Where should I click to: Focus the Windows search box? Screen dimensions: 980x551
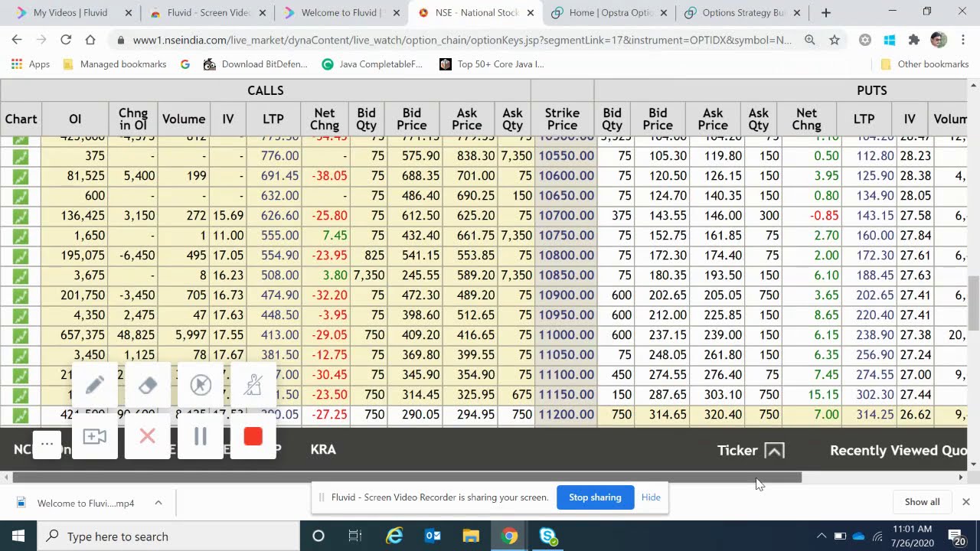(168, 536)
